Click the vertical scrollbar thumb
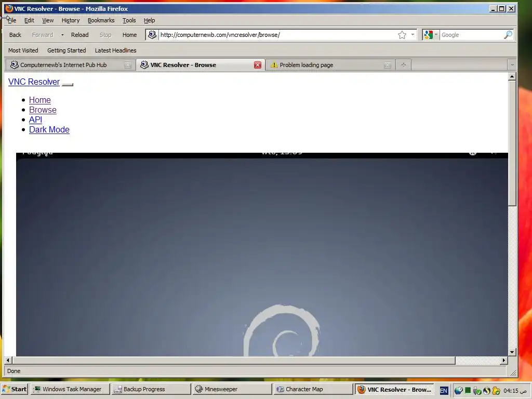Viewport: 532px width, 399px height. [512, 143]
